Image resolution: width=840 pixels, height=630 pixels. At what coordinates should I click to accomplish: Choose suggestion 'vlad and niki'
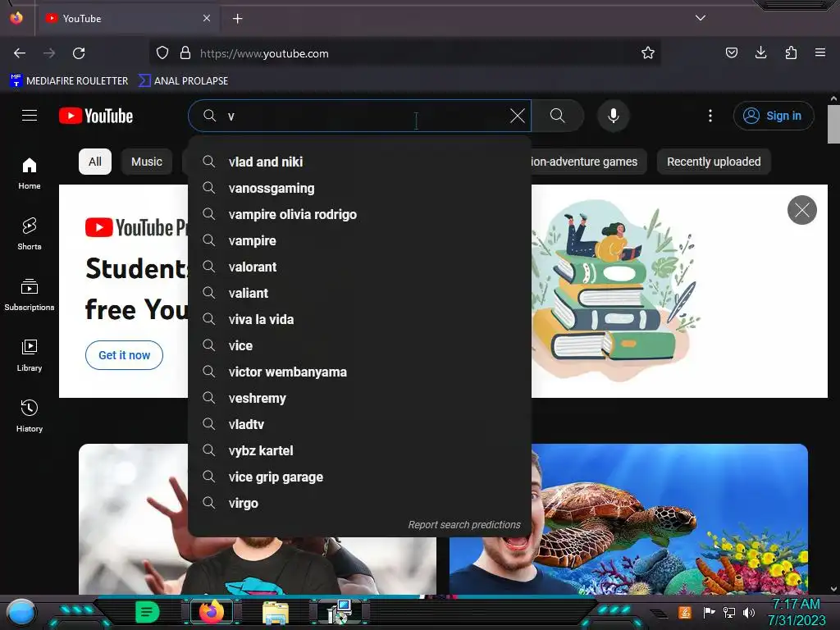coord(359,162)
